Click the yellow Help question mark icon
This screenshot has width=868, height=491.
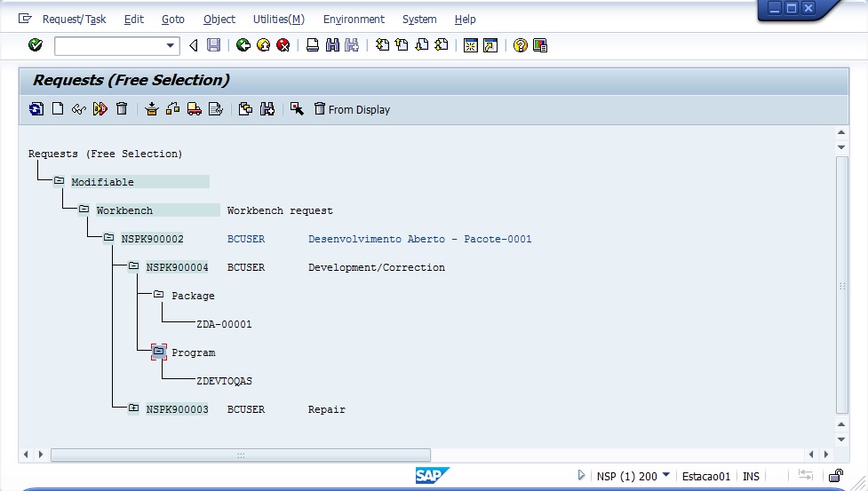[521, 45]
